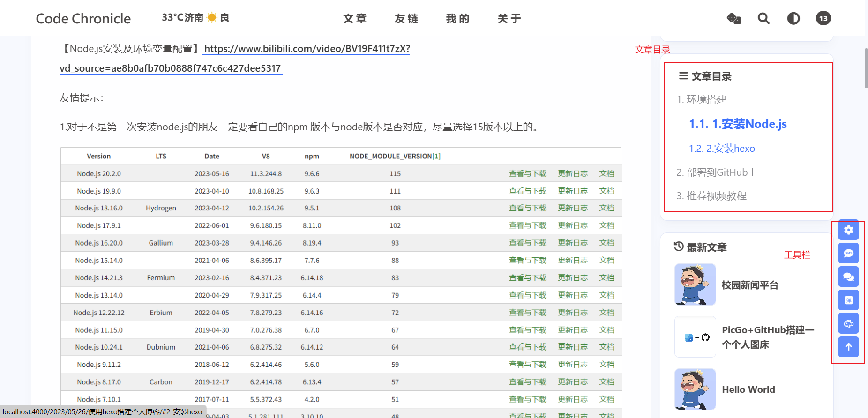This screenshot has width=868, height=418.
Task: Click the 33°C济南 weather text
Action: (x=183, y=17)
